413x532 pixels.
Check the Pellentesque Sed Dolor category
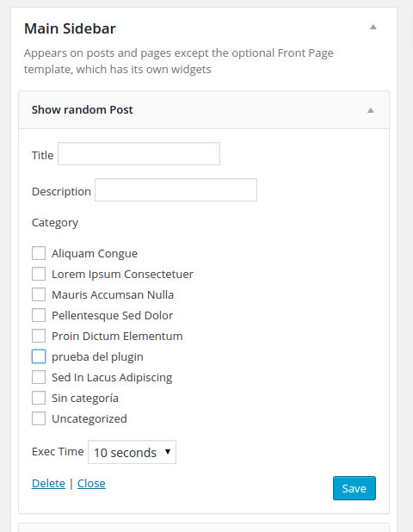[39, 315]
